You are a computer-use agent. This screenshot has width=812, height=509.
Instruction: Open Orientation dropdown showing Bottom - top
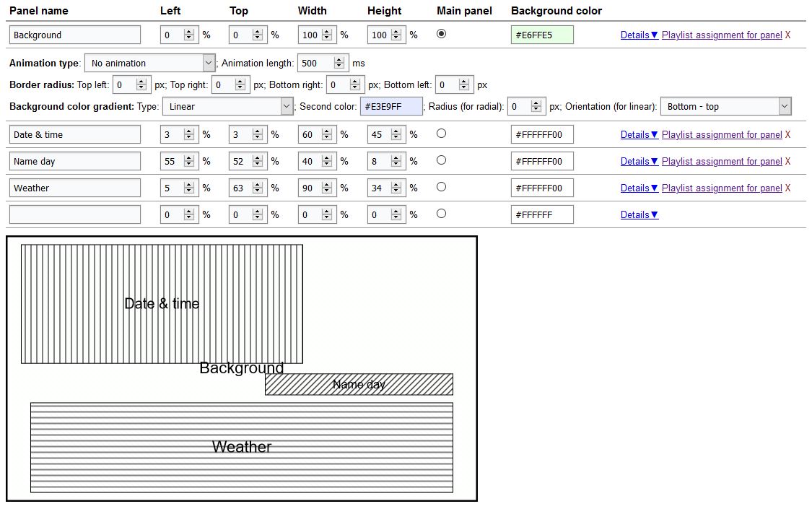[725, 106]
